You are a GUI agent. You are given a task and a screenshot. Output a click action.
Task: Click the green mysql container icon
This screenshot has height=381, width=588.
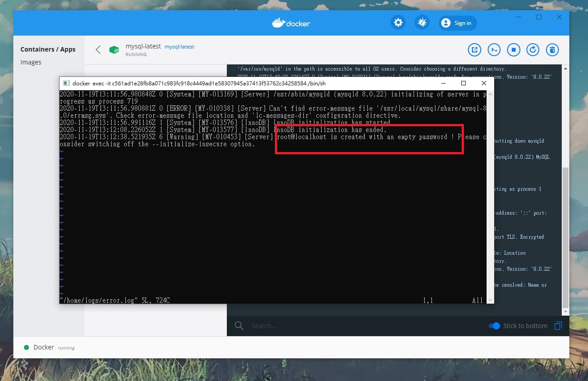114,50
